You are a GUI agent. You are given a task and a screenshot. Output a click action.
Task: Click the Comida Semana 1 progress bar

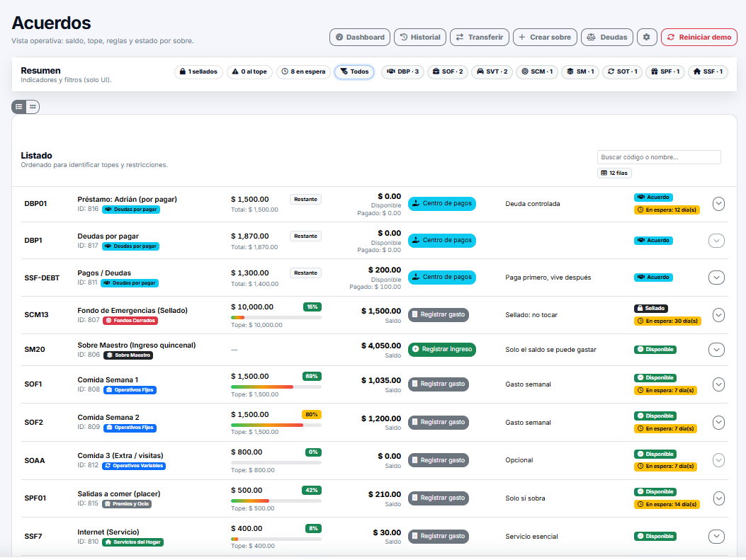[276, 387]
